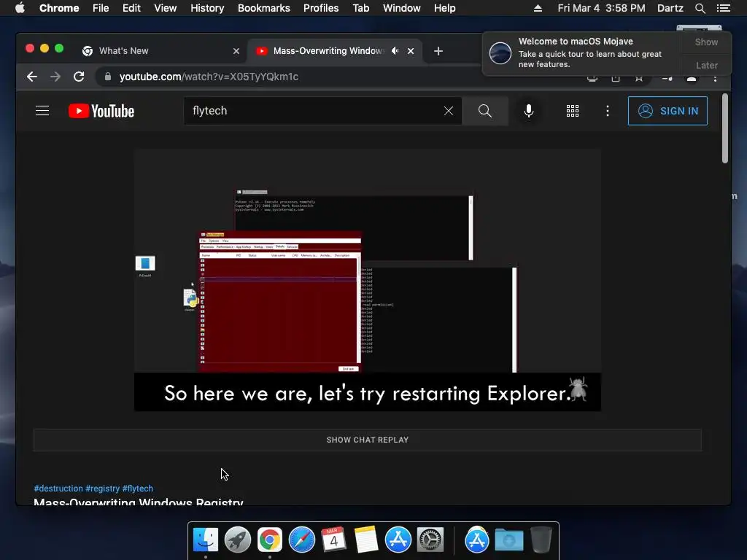Mute the tab via the speaker icon
The width and height of the screenshot is (747, 560).
(x=395, y=51)
